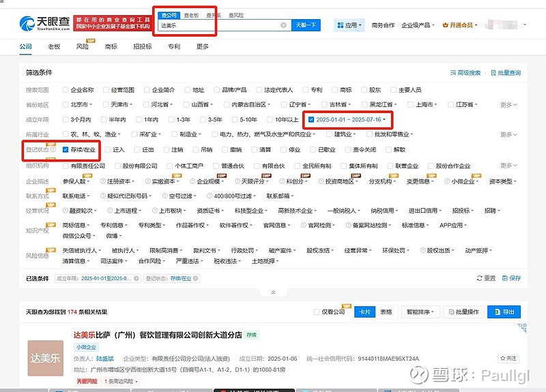Click the crown 开通会员 icon
The height and width of the screenshot is (392, 546).
click(445, 25)
